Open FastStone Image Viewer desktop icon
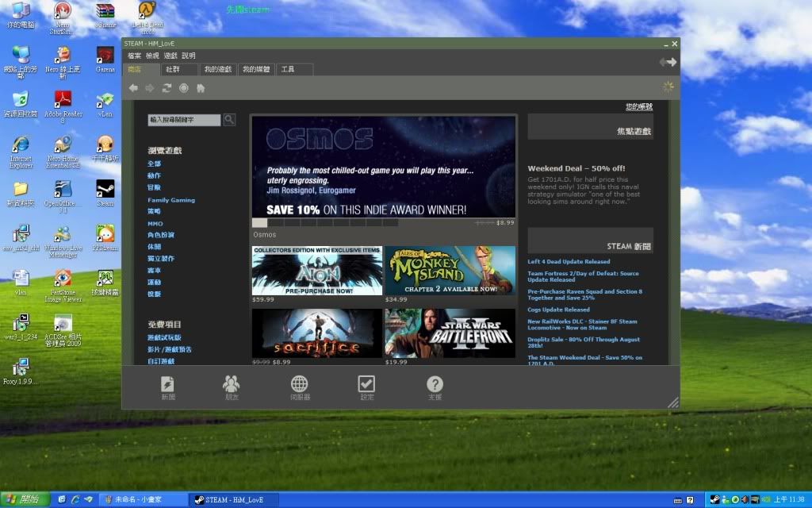The image size is (812, 508). coord(63,285)
